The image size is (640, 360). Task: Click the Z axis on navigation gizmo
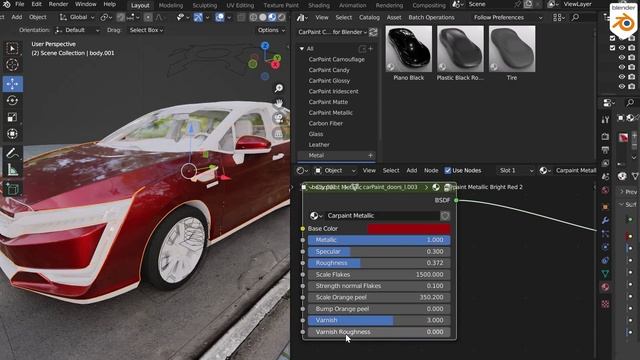point(265,46)
